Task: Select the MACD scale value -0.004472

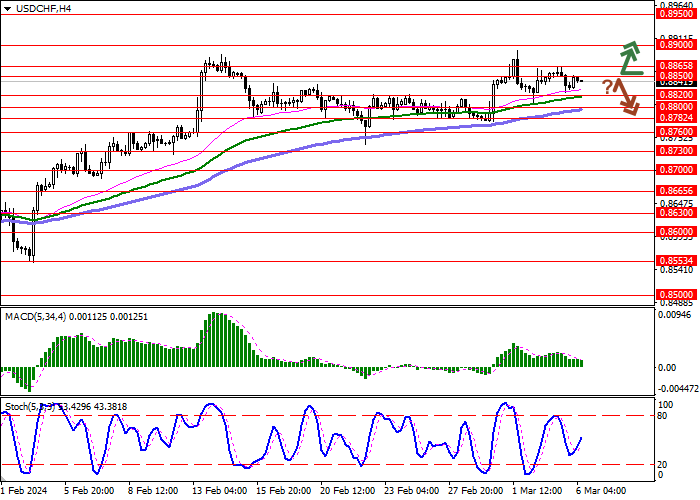Action: [679, 389]
